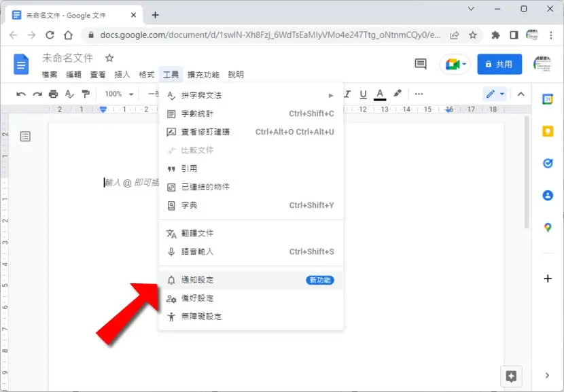Select 通知設定 menu item

[x=251, y=280]
